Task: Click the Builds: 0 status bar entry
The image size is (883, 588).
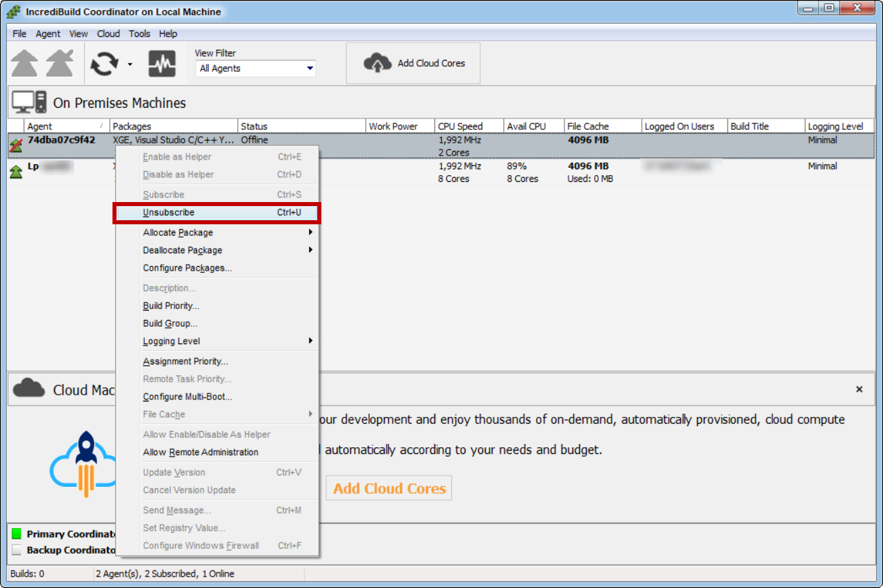Action: [28, 574]
